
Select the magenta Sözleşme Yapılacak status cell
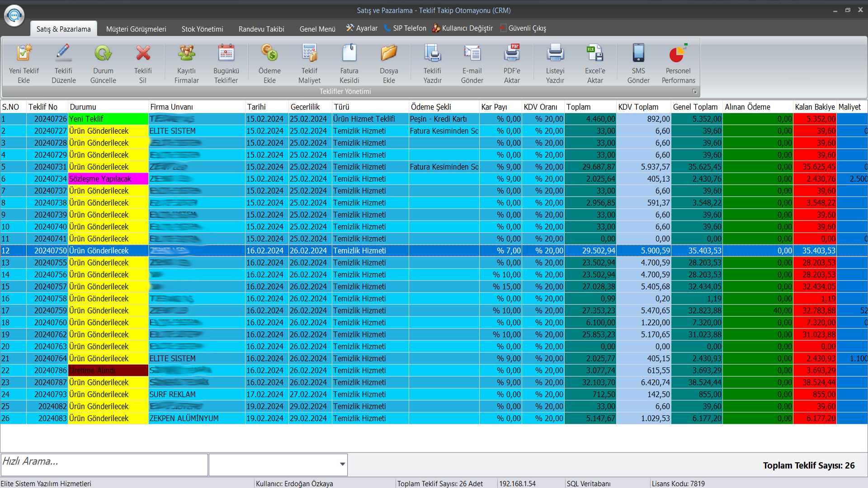[108, 179]
